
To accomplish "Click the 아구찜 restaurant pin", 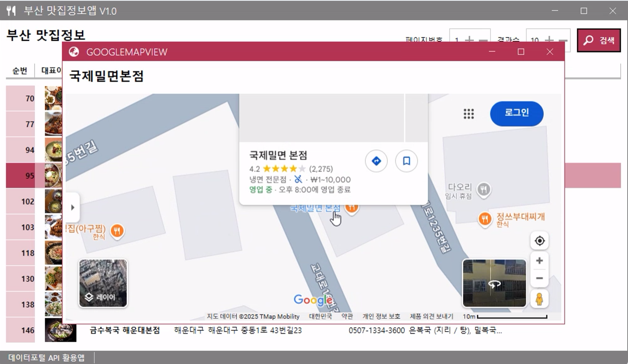I will pyautogui.click(x=117, y=231).
